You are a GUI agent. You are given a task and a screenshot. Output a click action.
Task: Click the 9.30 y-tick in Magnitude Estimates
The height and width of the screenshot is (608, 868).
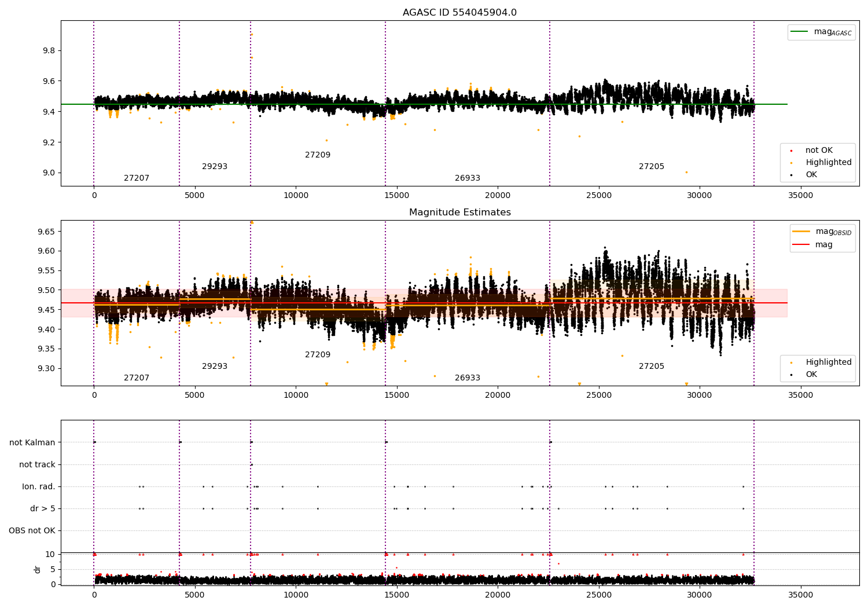47,369
